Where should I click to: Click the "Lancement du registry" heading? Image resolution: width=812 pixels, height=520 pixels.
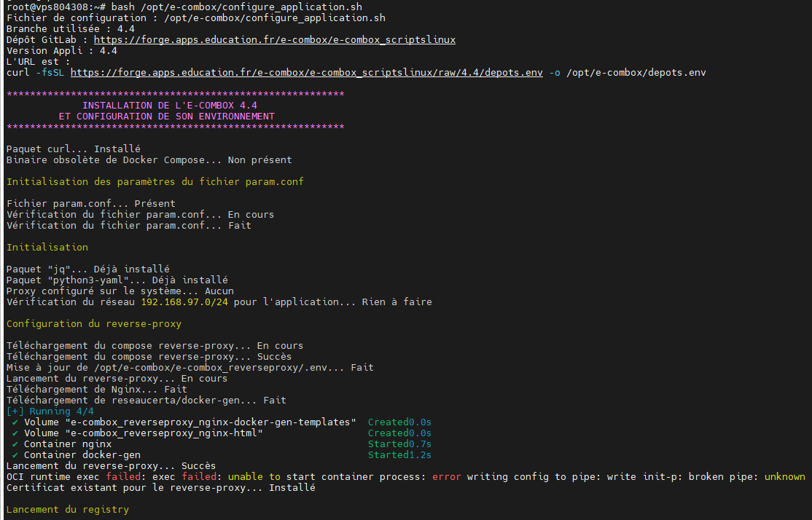pyautogui.click(x=68, y=510)
